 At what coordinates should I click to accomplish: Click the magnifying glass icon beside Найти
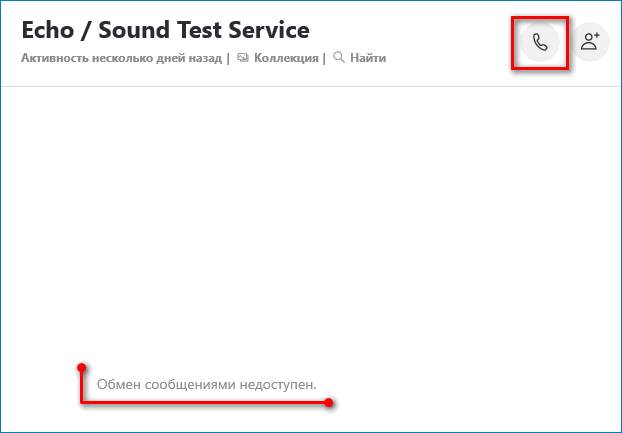click(x=339, y=57)
